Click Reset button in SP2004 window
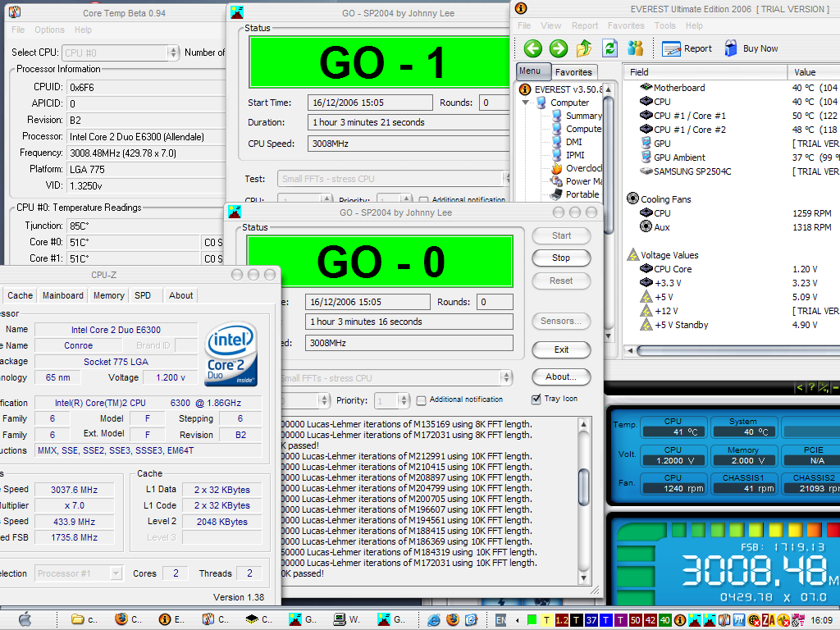840x630 pixels. coord(561,281)
